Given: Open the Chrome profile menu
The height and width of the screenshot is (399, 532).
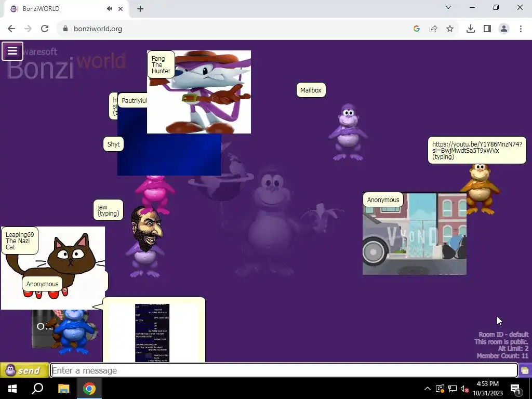Looking at the screenshot, I should [504, 29].
